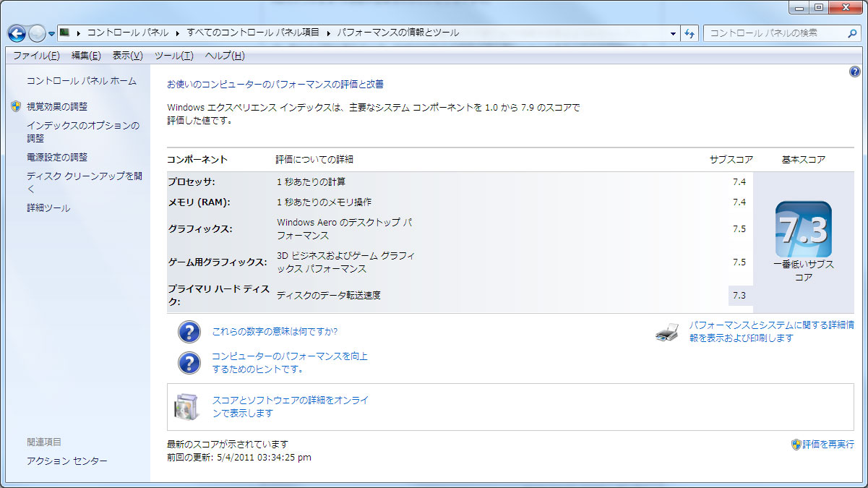This screenshot has width=868, height=488.
Task: Click これらの数字の意味は何ですか? link
Action: click(275, 332)
